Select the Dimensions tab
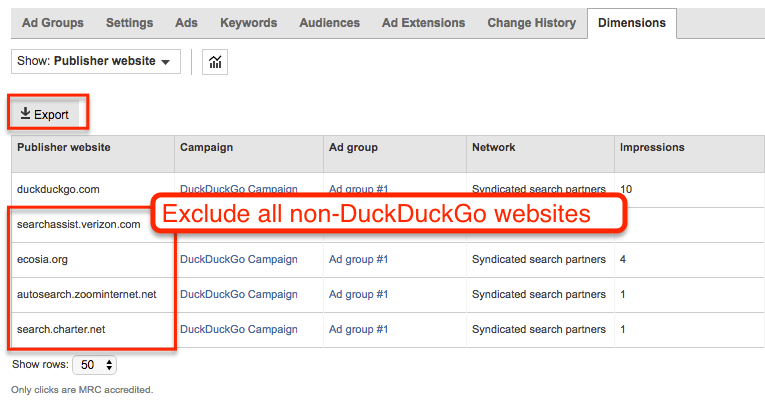Image resolution: width=765 pixels, height=403 pixels. (x=632, y=23)
